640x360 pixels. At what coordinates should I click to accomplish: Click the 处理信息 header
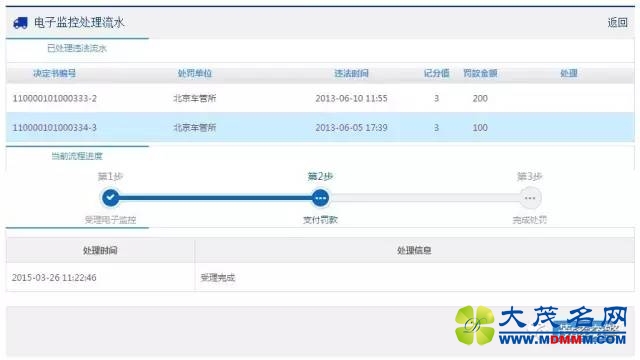point(414,250)
